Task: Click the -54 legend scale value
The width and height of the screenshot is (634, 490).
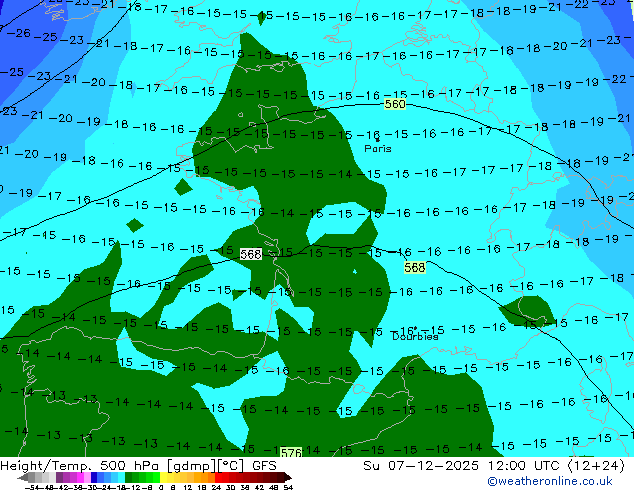Action: (x=31, y=487)
